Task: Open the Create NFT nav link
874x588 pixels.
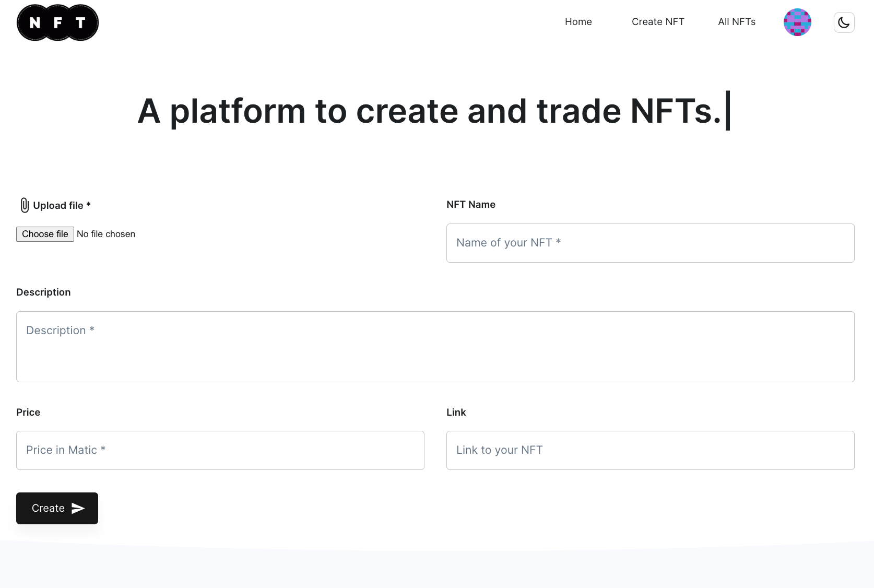Action: [658, 22]
